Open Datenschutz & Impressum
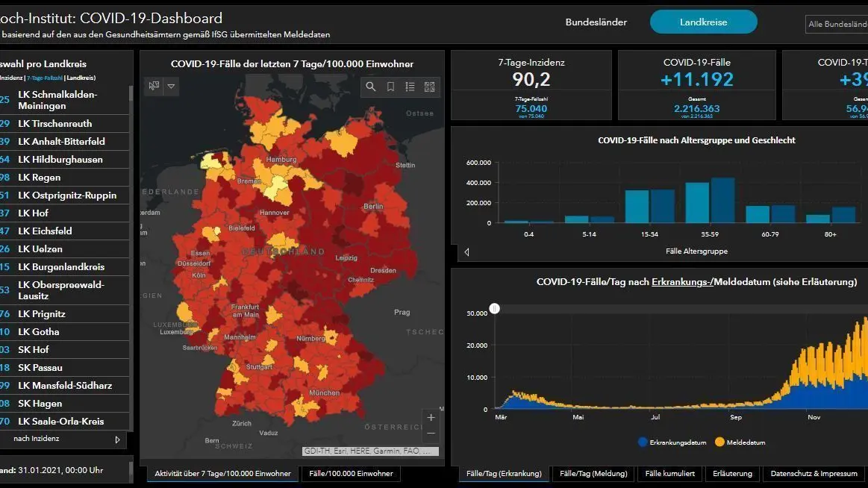 814,474
